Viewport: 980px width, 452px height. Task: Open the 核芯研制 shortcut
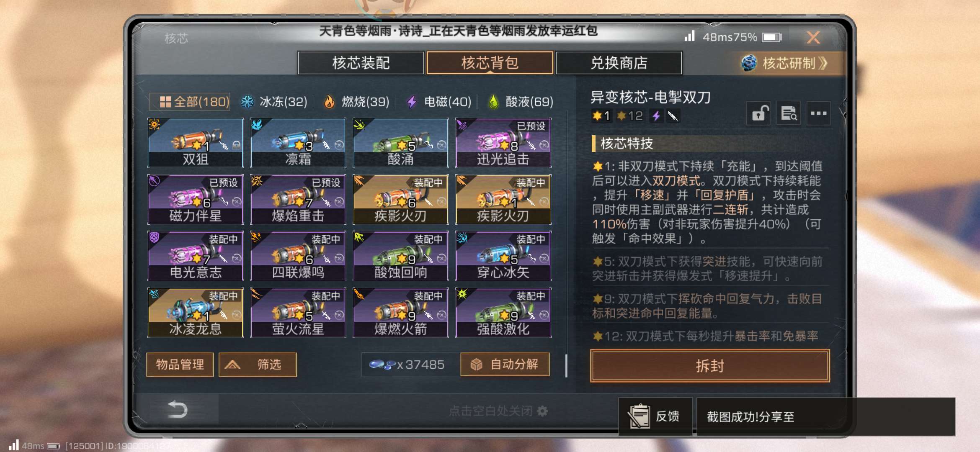click(785, 63)
